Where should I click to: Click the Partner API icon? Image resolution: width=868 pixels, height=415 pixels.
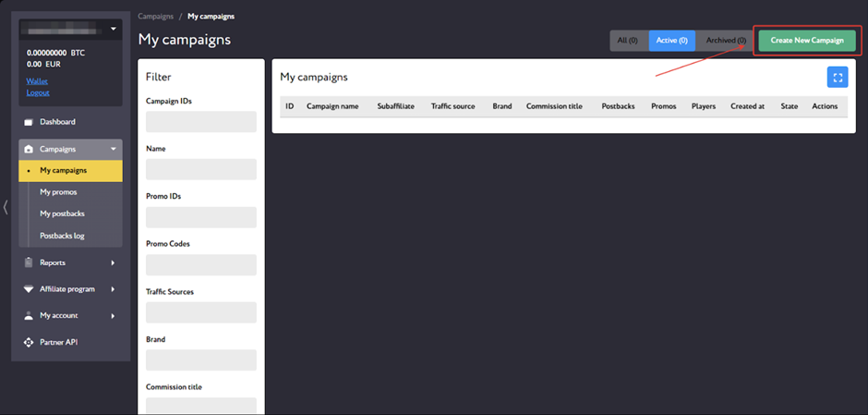click(29, 343)
